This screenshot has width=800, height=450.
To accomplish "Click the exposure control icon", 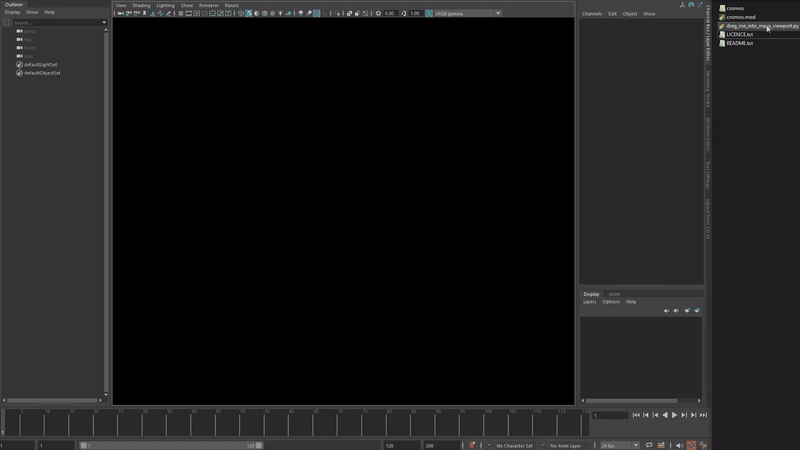I will point(378,13).
